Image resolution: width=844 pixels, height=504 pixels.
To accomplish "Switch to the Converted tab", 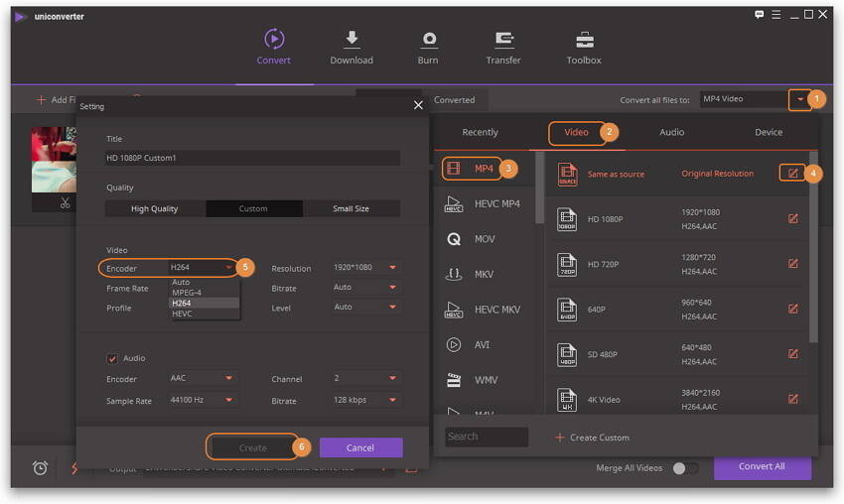I will pos(455,100).
